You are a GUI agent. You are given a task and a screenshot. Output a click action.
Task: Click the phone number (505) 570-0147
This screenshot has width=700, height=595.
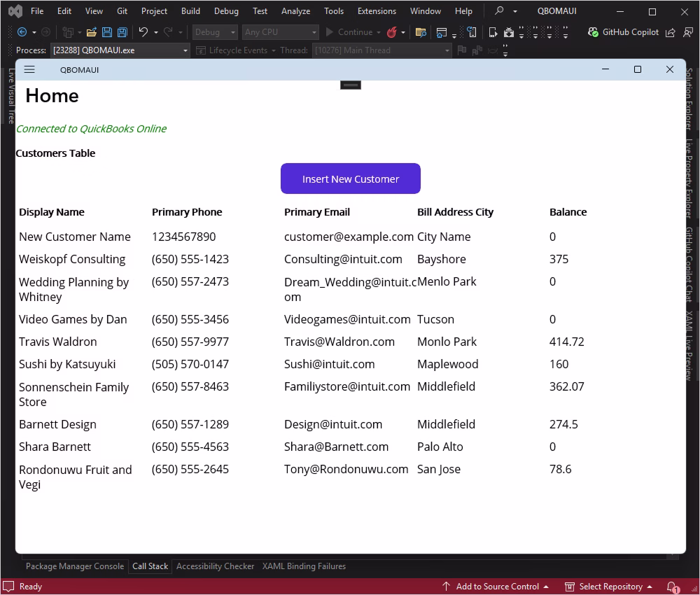click(190, 364)
